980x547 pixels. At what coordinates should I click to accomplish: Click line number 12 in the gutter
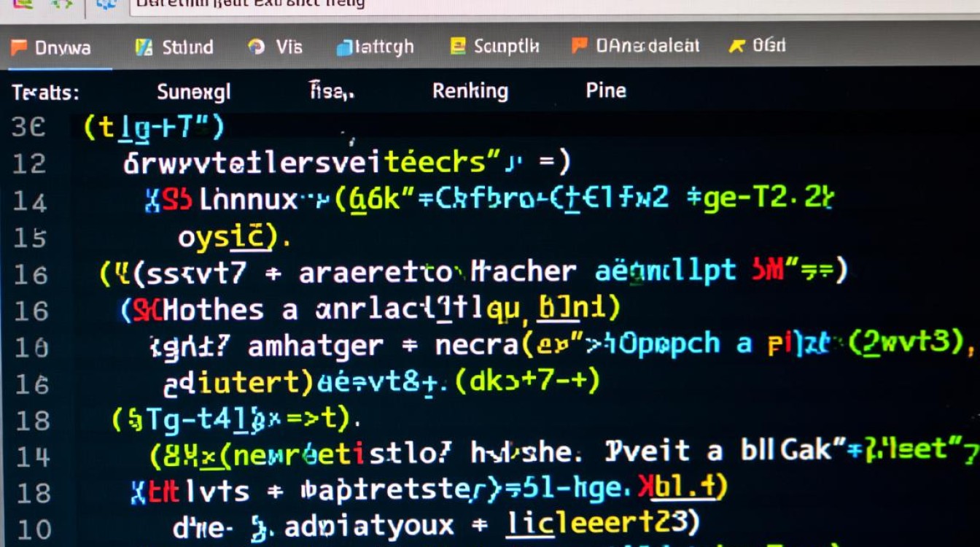pyautogui.click(x=29, y=164)
